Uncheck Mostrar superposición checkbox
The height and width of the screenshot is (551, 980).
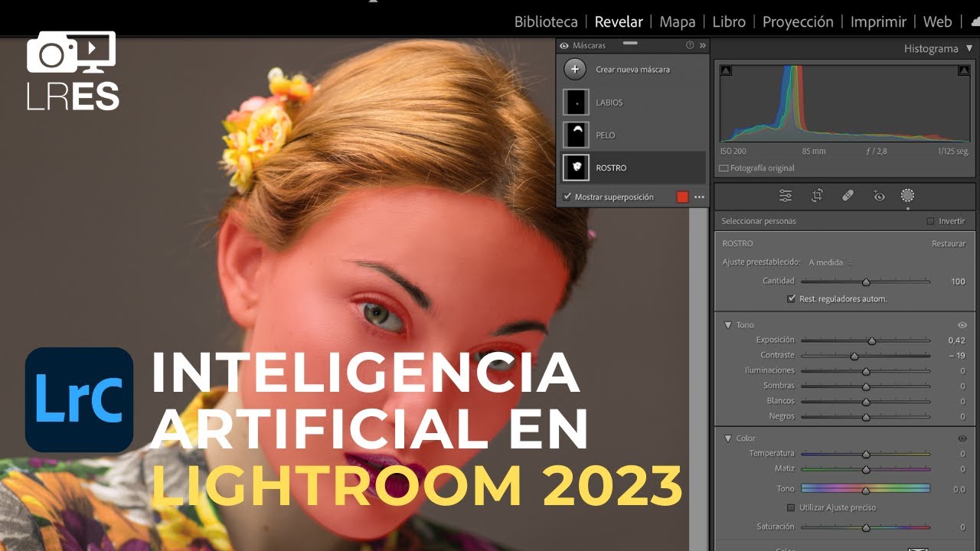coord(567,197)
